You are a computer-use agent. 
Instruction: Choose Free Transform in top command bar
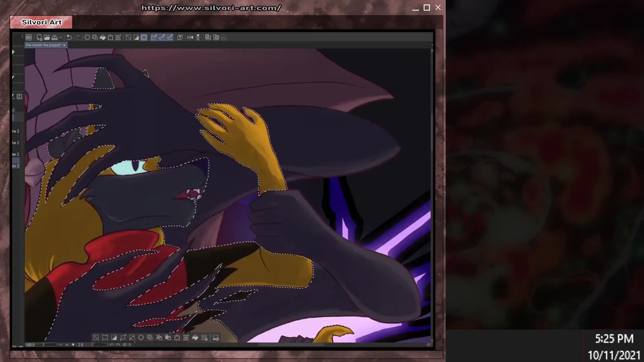118,37
